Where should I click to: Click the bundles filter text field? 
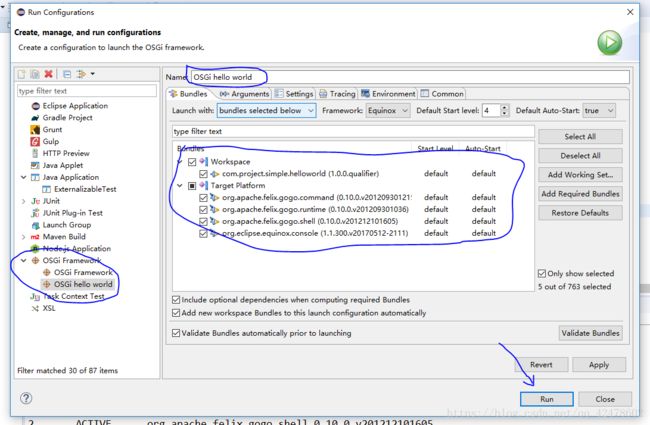[353, 131]
